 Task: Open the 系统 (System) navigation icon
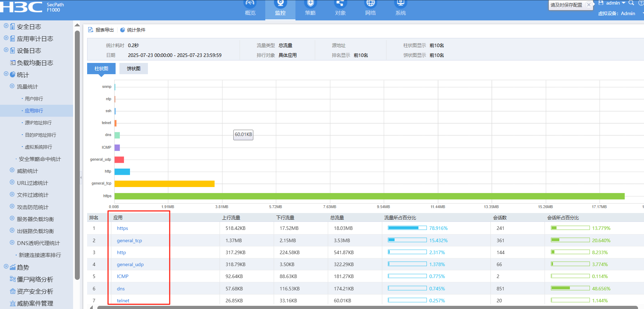point(401,4)
